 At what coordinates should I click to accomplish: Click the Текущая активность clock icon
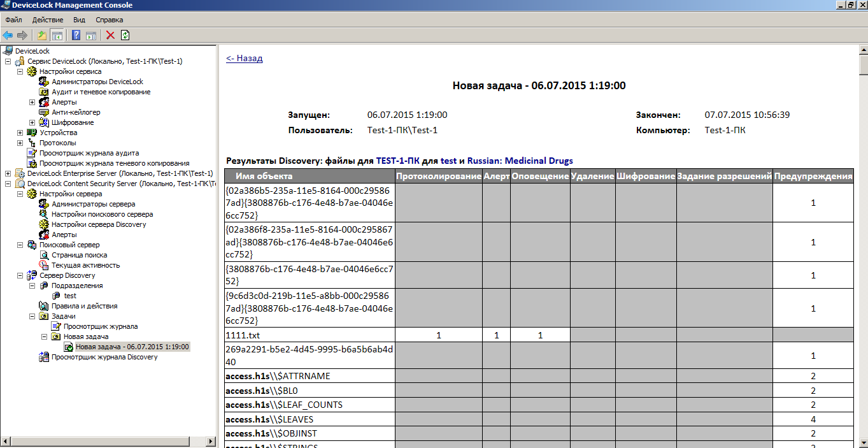point(44,265)
